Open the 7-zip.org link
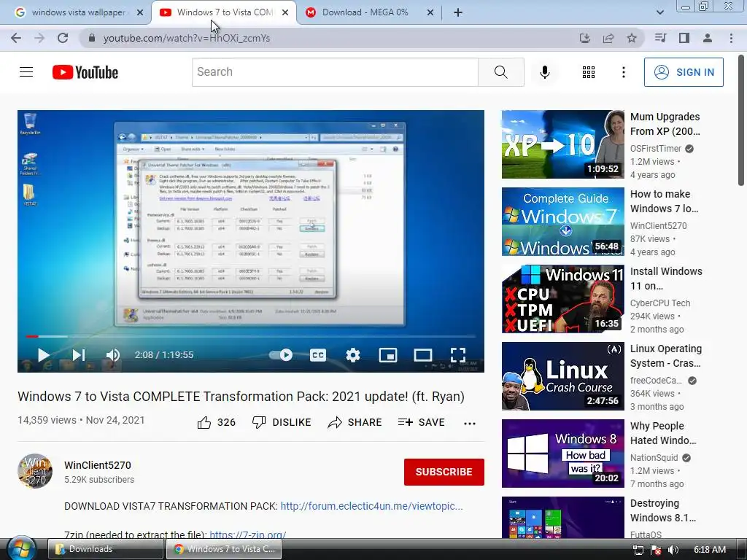Image resolution: width=747 pixels, height=560 pixels. point(248,534)
